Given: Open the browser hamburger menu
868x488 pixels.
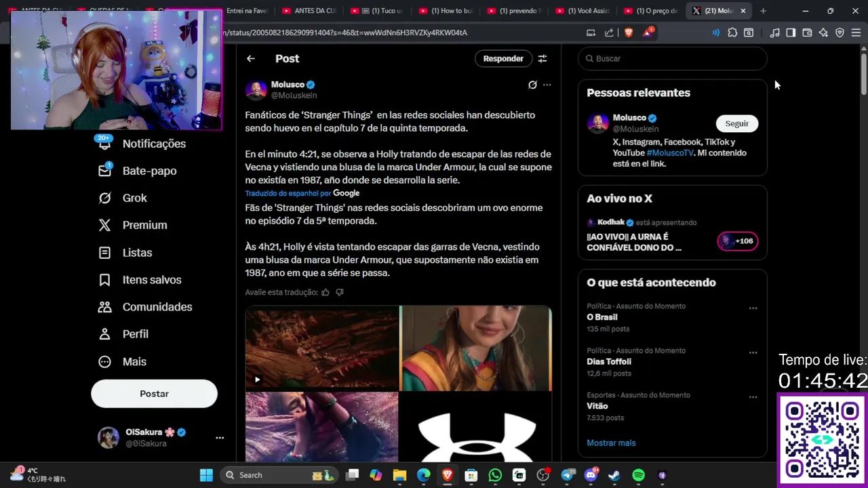Looking at the screenshot, I should (856, 33).
